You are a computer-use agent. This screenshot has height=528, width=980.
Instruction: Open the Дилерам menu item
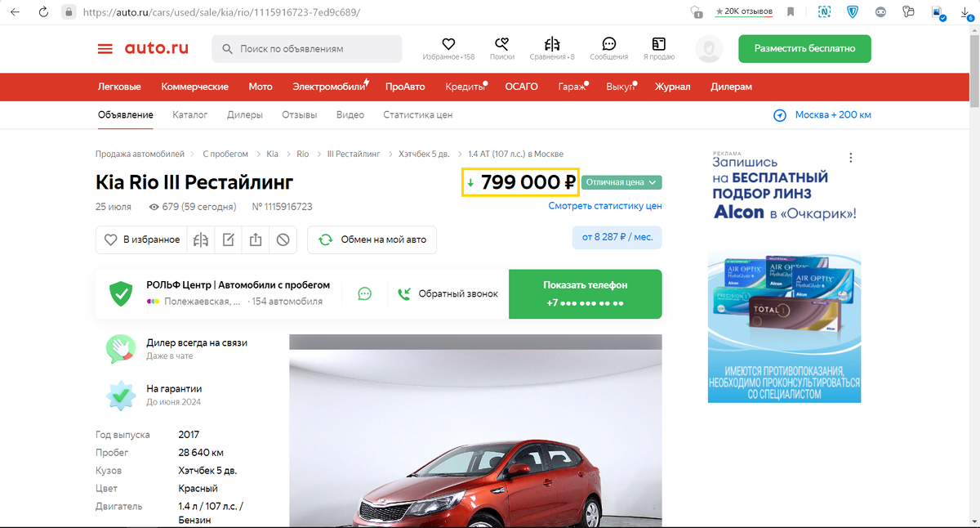coord(731,87)
